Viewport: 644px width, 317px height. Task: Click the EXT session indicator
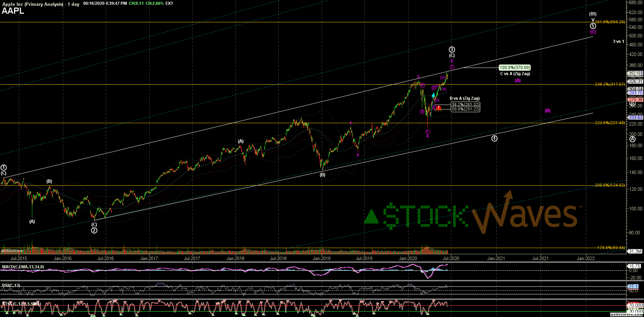coord(170,3)
